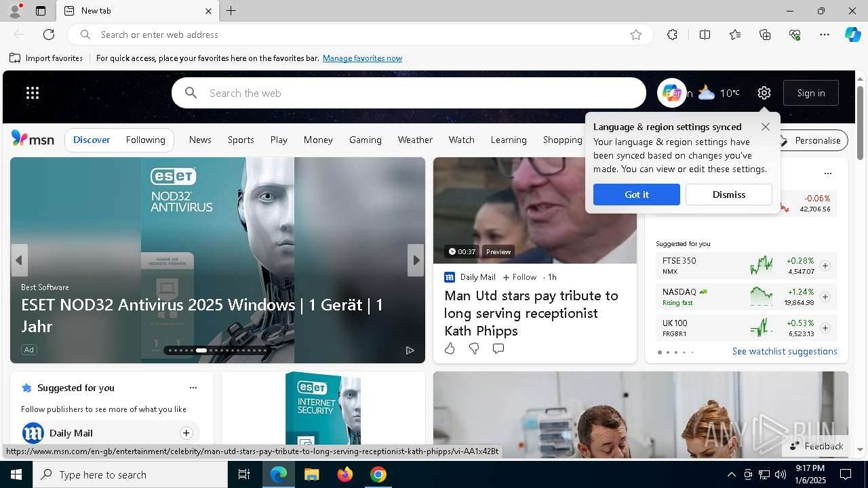
Task: Focus the browser address bar
Action: point(359,35)
